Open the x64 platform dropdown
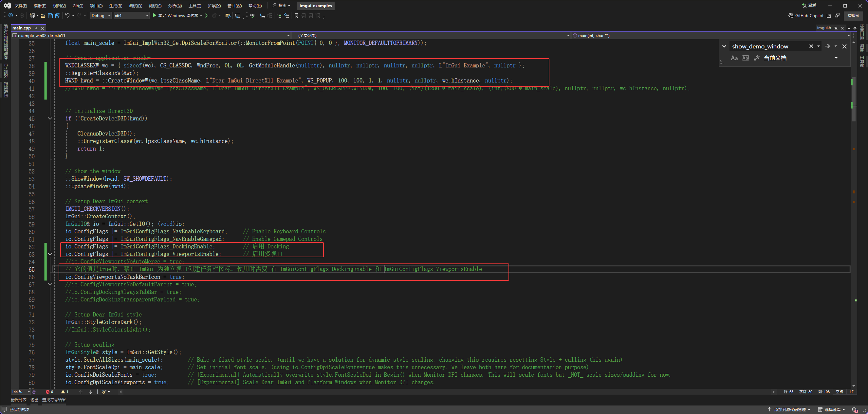This screenshot has width=868, height=414. click(131, 15)
